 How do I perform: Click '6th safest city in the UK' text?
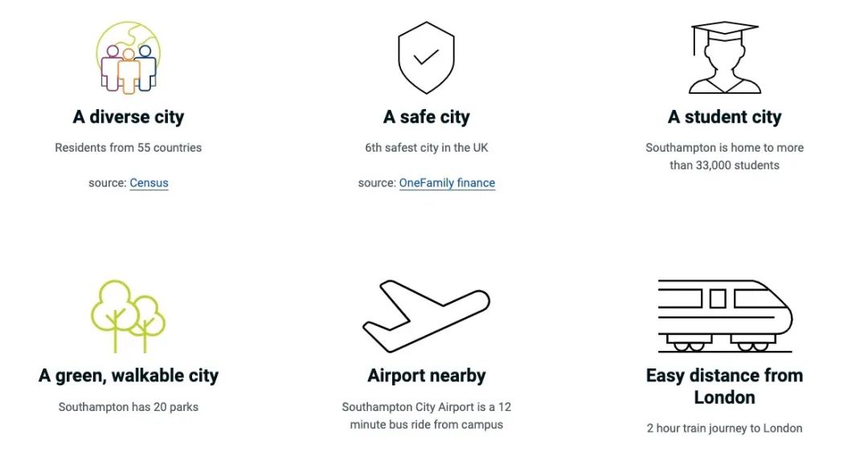[426, 148]
